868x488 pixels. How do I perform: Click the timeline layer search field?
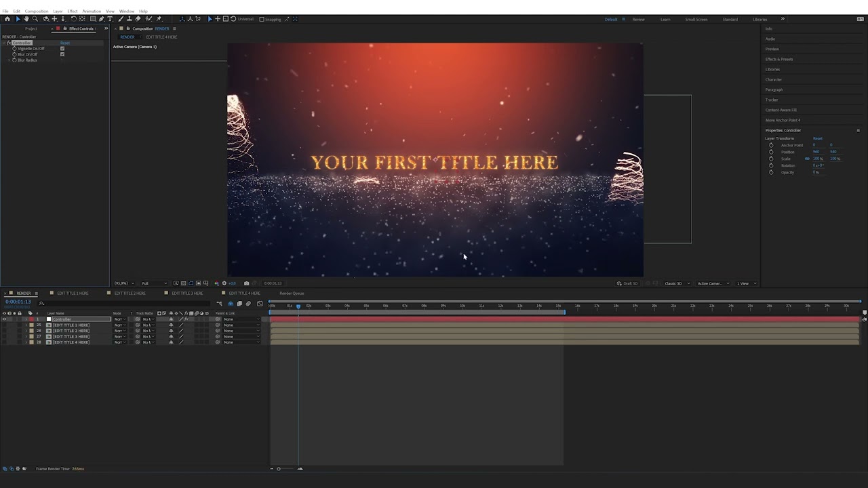tap(125, 304)
